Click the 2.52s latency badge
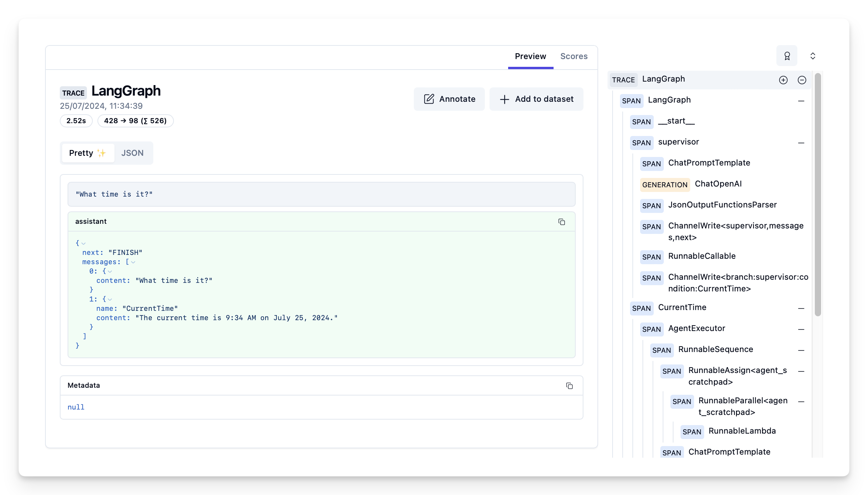The image size is (868, 495). coord(76,121)
